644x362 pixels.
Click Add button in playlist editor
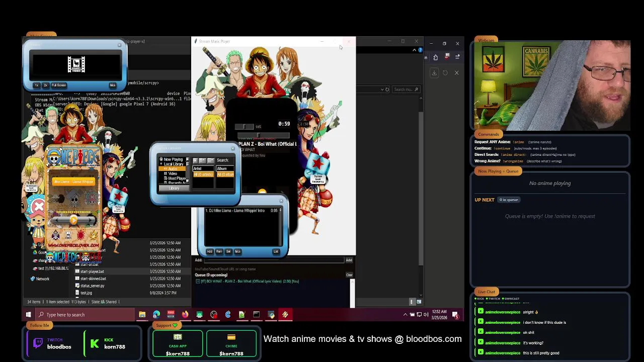[209, 251]
